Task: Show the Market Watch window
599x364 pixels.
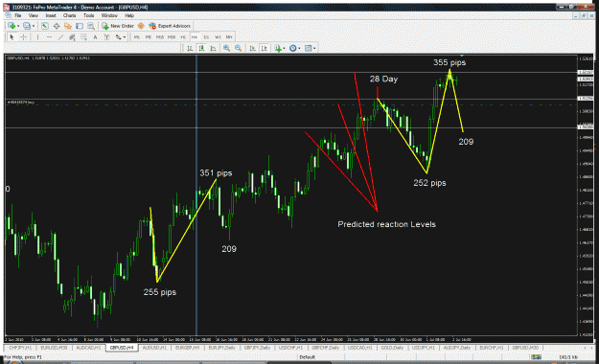Action: coord(45,26)
